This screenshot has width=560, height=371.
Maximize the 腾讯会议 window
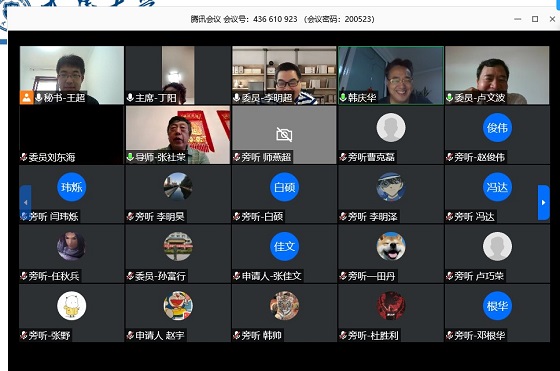coord(535,19)
